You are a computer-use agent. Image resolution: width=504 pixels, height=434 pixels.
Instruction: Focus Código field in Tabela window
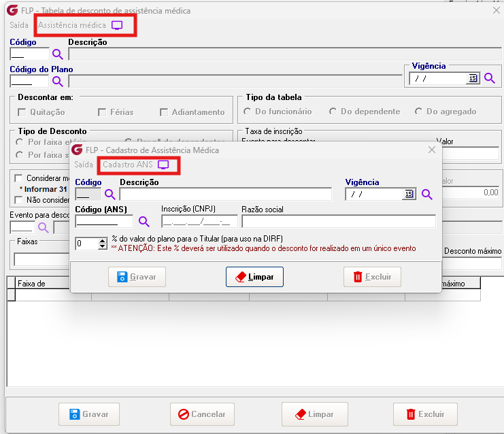29,54
